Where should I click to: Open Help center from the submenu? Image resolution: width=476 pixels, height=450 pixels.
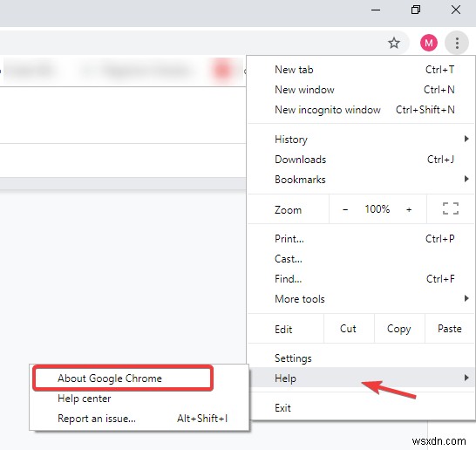[139, 399]
